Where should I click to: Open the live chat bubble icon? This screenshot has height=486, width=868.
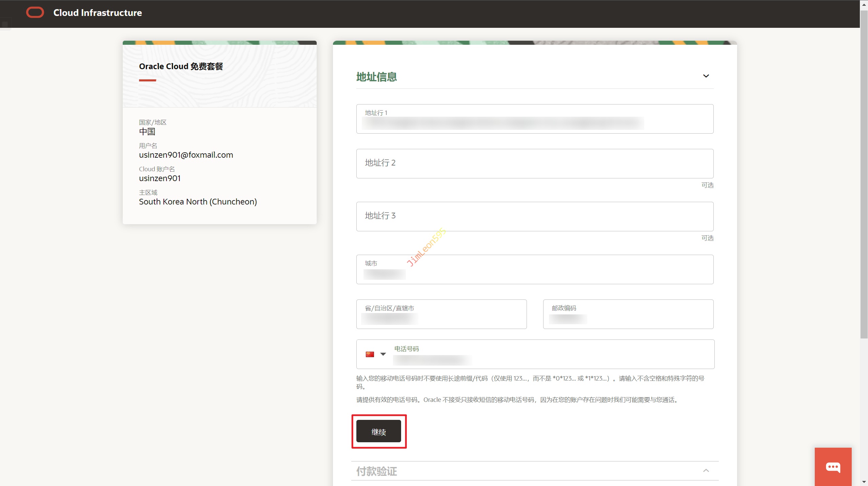[x=833, y=467]
